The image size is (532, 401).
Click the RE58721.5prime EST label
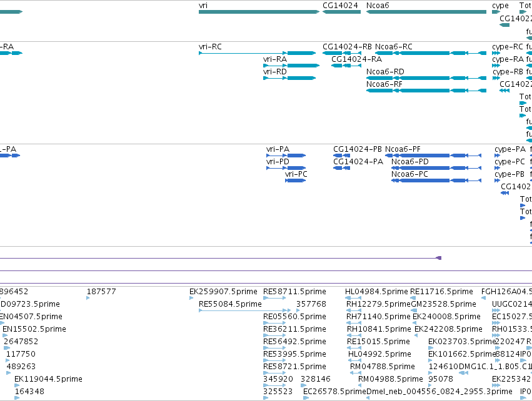pos(294,367)
